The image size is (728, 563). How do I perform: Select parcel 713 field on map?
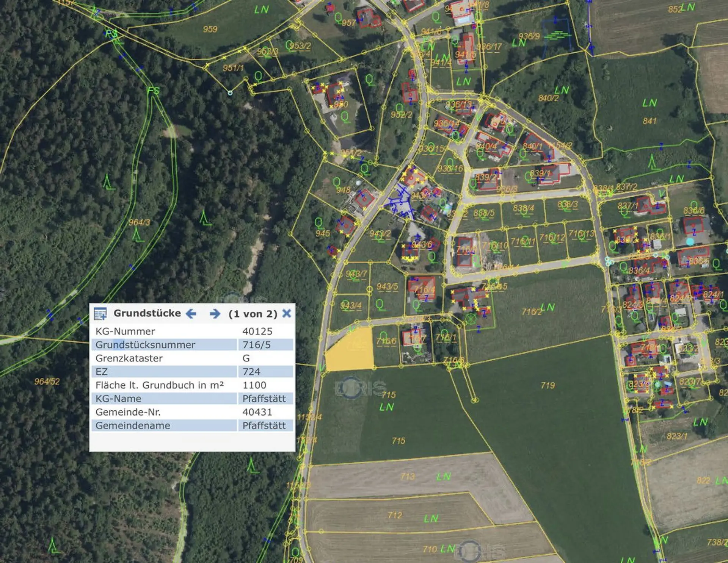pyautogui.click(x=408, y=477)
